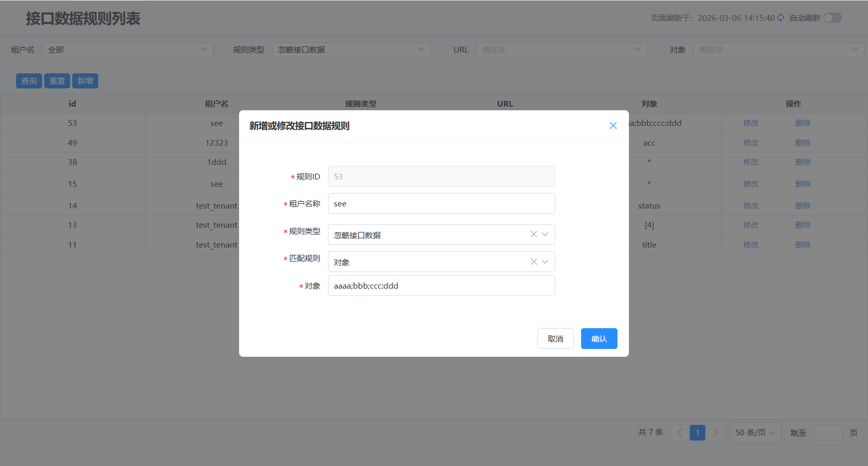Image resolution: width=868 pixels, height=466 pixels.
Task: Click the 新增 button
Action: [85, 81]
